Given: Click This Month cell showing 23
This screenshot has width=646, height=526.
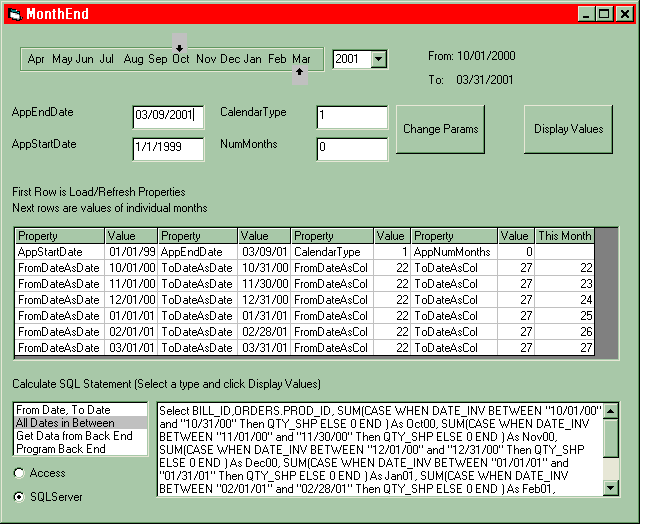Looking at the screenshot, I should pos(565,284).
